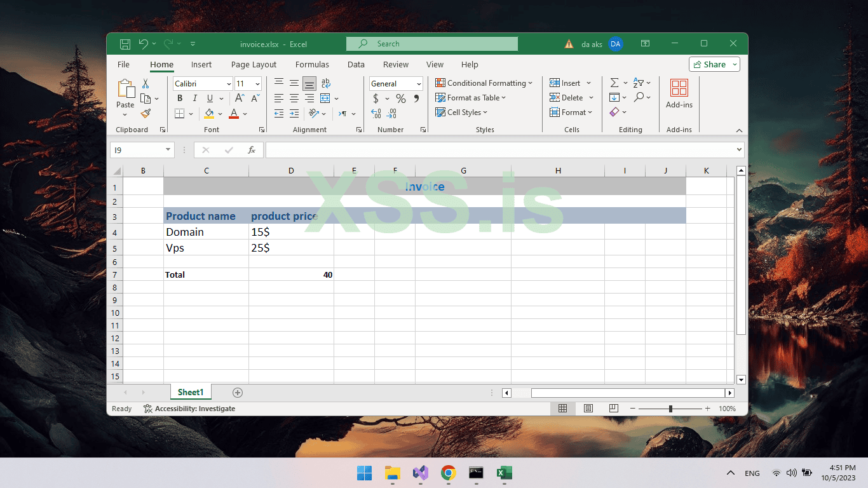Image resolution: width=868 pixels, height=488 pixels.
Task: Apply Percent Style formatting
Action: click(400, 98)
